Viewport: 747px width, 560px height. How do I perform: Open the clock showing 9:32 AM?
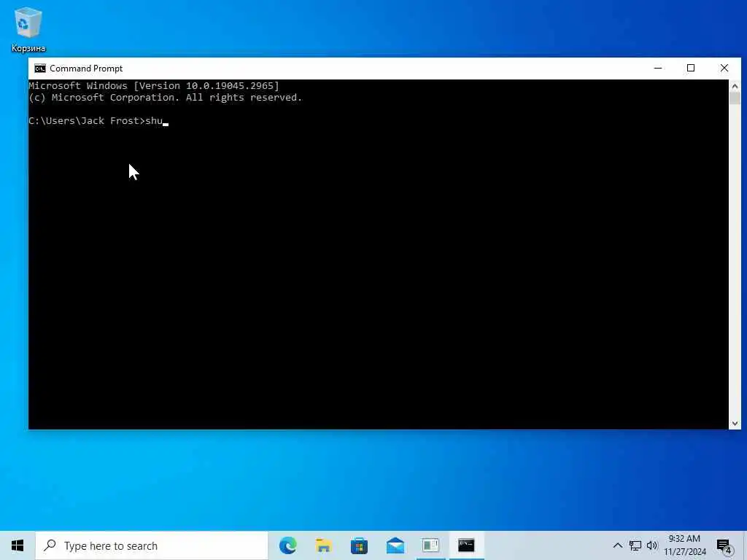(x=684, y=545)
